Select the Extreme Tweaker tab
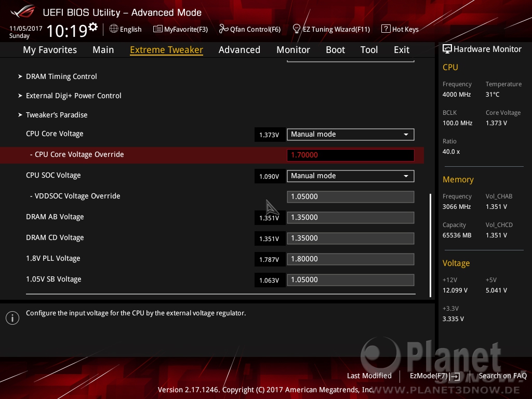This screenshot has height=399, width=532. pos(167,49)
